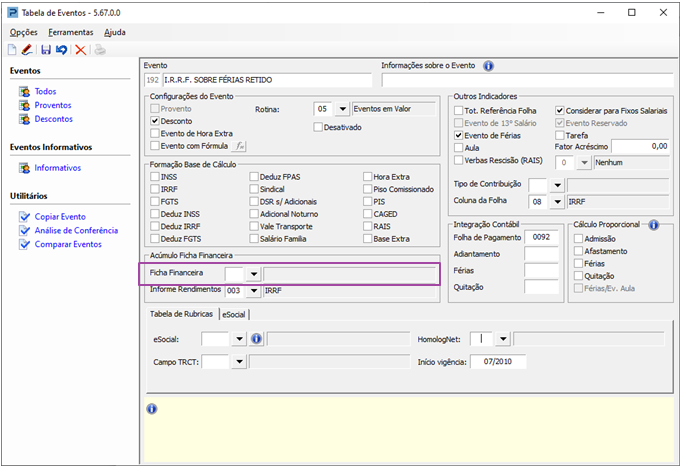Click the formula fx icon
The image size is (685, 471).
tap(239, 146)
